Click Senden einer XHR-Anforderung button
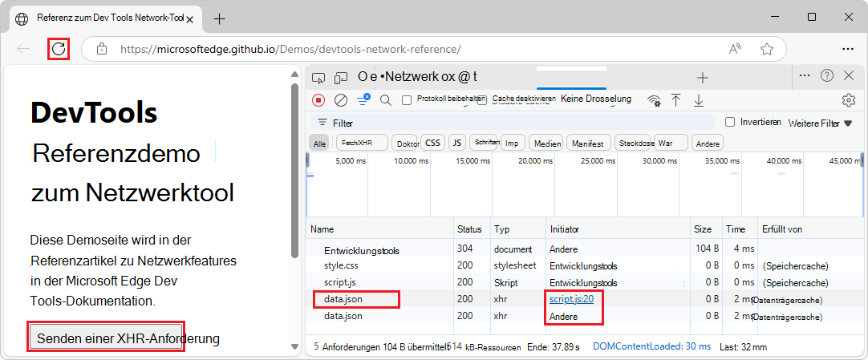This screenshot has height=360, width=868. (106, 338)
